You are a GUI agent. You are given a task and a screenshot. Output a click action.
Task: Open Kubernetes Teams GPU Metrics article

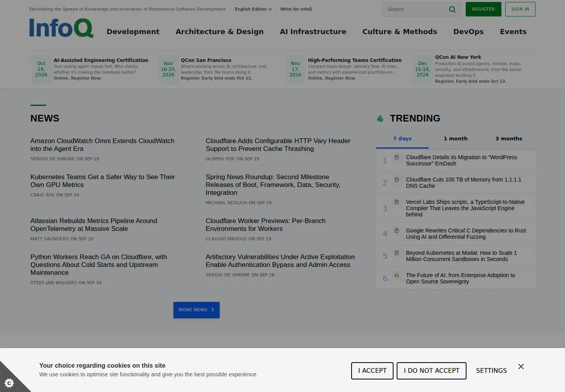[x=102, y=181]
